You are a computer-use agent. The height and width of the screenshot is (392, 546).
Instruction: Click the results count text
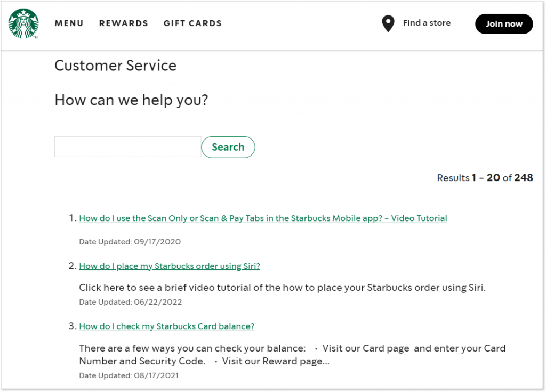pos(485,178)
